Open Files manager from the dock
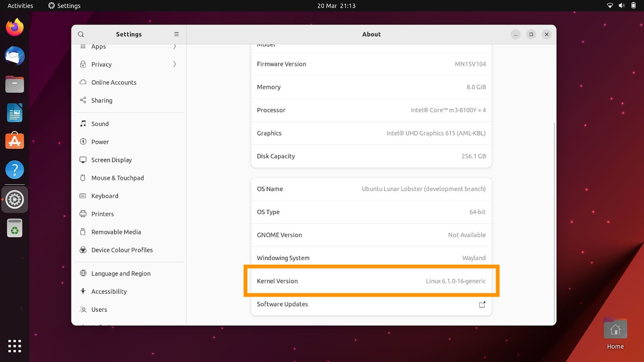The image size is (644, 362). pyautogui.click(x=14, y=84)
